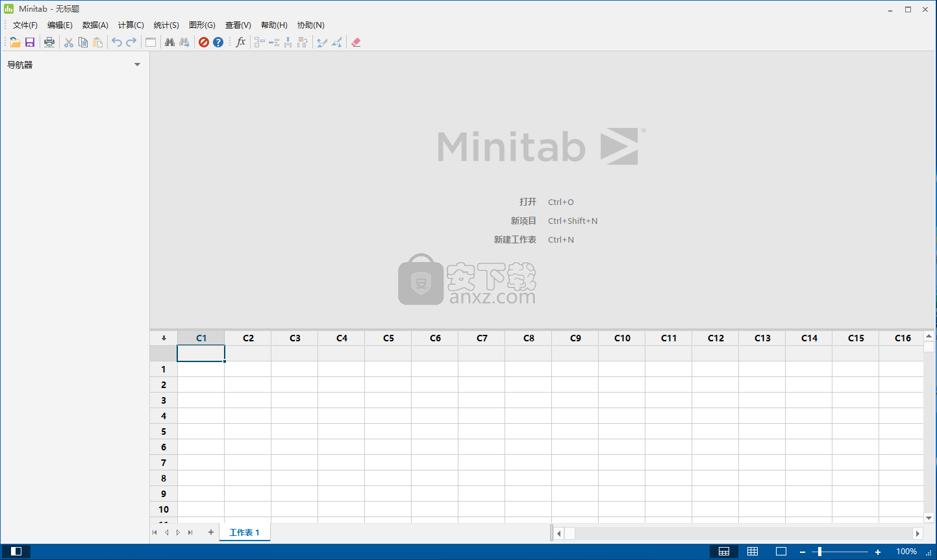
Task: Click the Cut scissors icon
Action: click(68, 42)
